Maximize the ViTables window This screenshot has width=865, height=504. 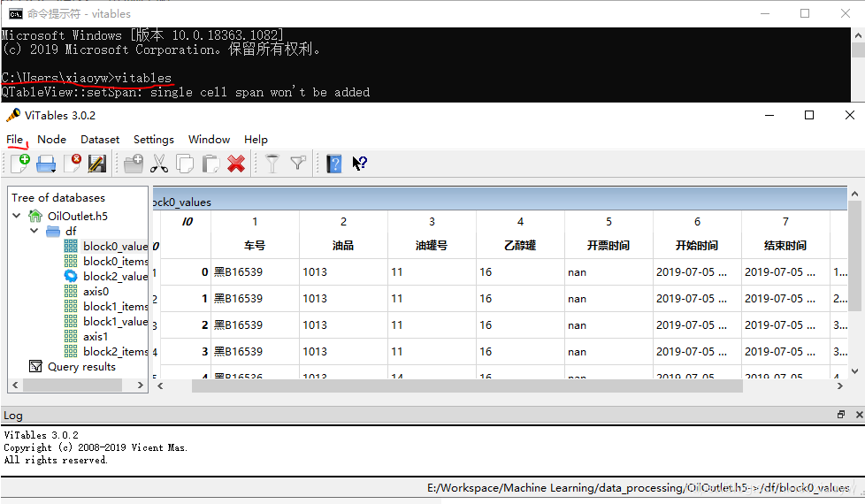(809, 115)
